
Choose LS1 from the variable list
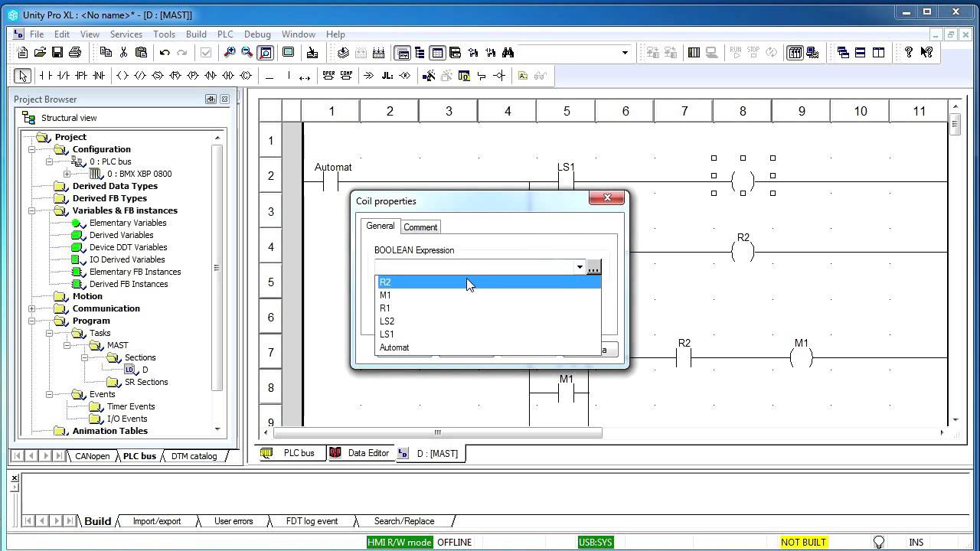pos(488,334)
